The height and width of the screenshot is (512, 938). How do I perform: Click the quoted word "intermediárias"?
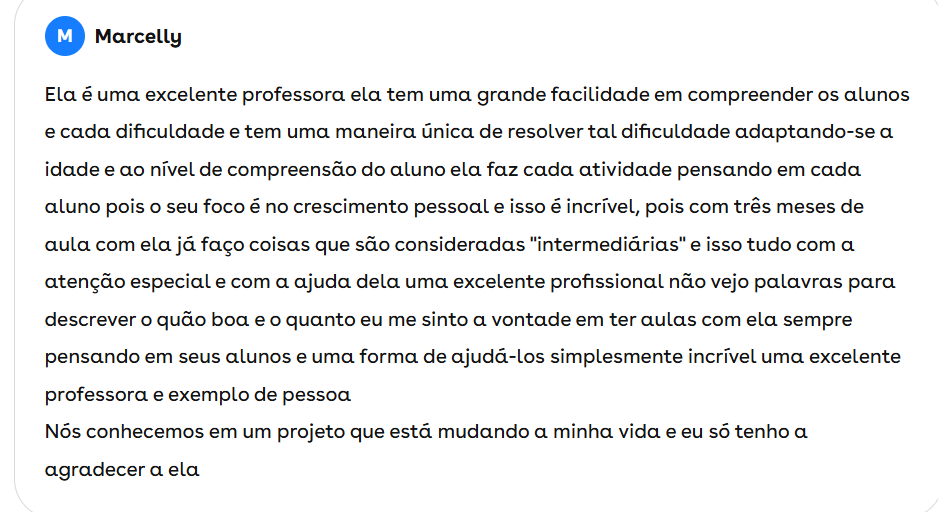pyautogui.click(x=596, y=245)
